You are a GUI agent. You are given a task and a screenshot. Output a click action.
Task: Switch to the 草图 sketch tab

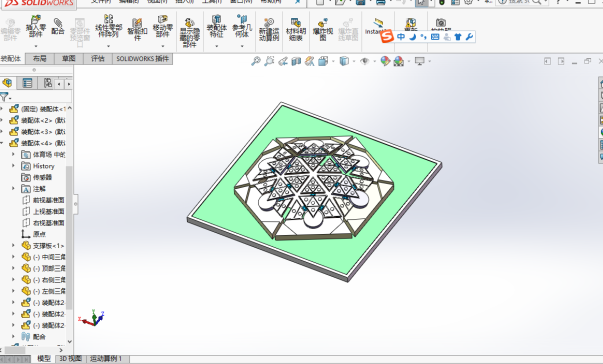(x=69, y=58)
